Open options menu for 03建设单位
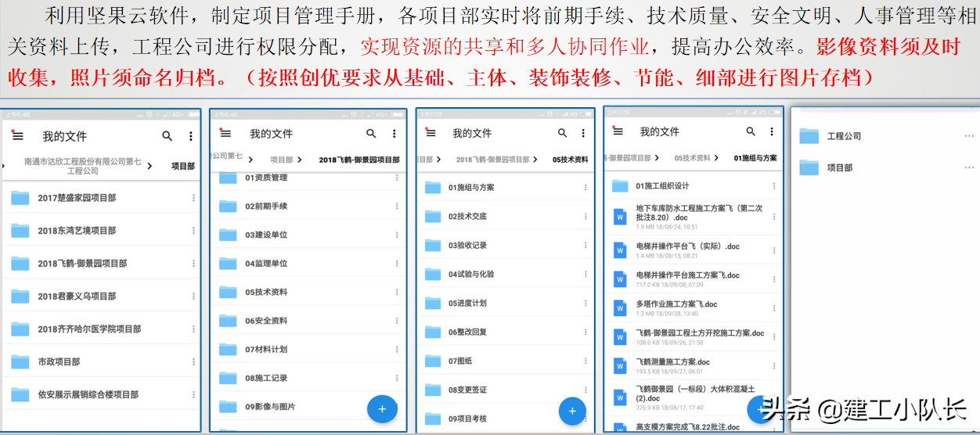Viewport: 980px width, 435px height. point(397,235)
